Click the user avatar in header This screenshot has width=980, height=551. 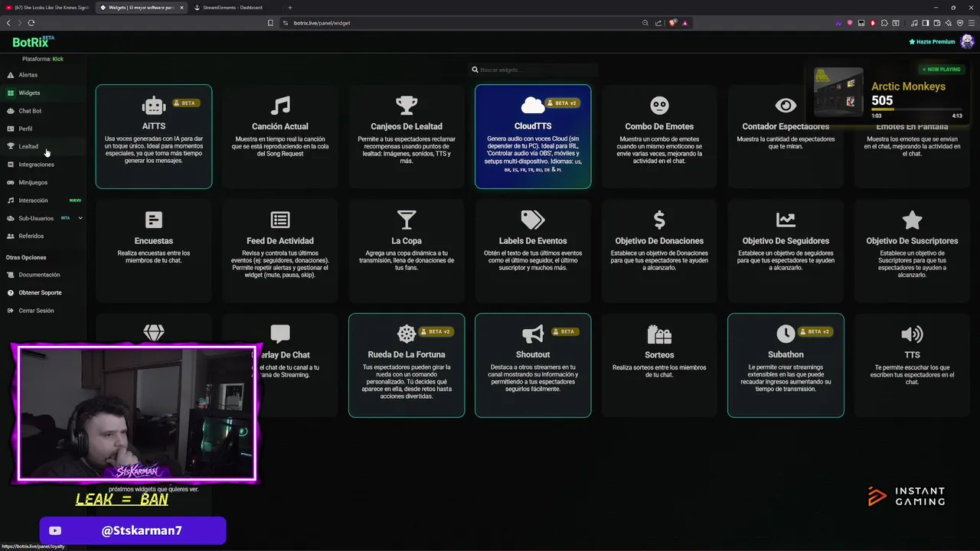coord(967,41)
